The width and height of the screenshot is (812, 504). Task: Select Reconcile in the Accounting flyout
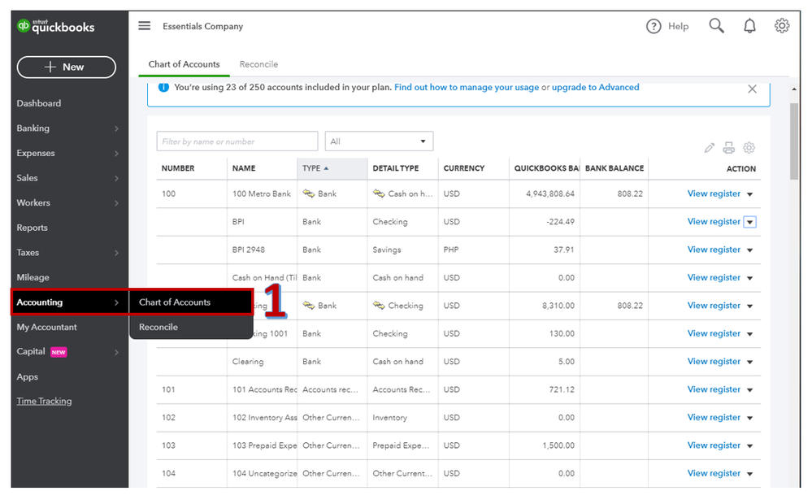coord(158,328)
